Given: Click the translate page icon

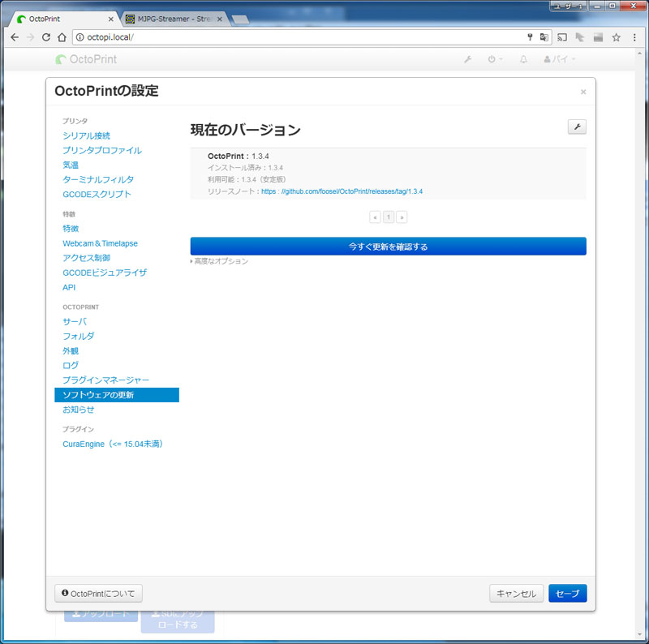Looking at the screenshot, I should click(544, 37).
